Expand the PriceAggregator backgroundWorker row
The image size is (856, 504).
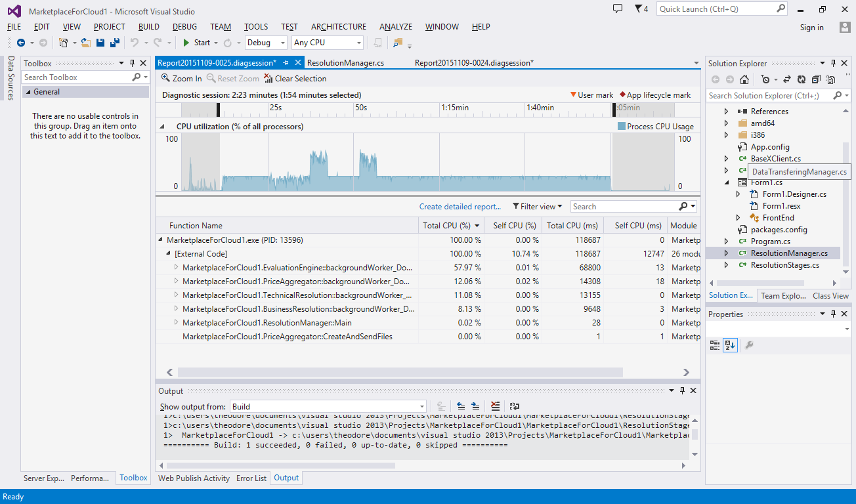click(176, 282)
